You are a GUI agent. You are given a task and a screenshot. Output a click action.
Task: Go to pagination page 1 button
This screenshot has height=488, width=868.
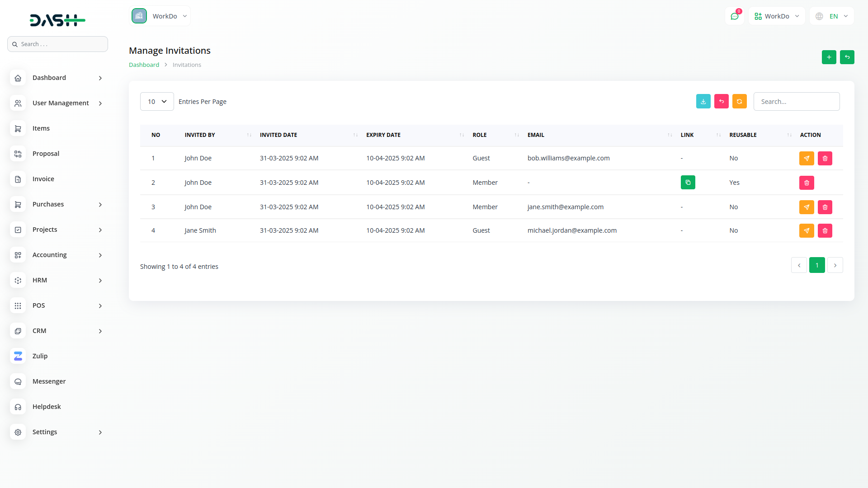816,265
